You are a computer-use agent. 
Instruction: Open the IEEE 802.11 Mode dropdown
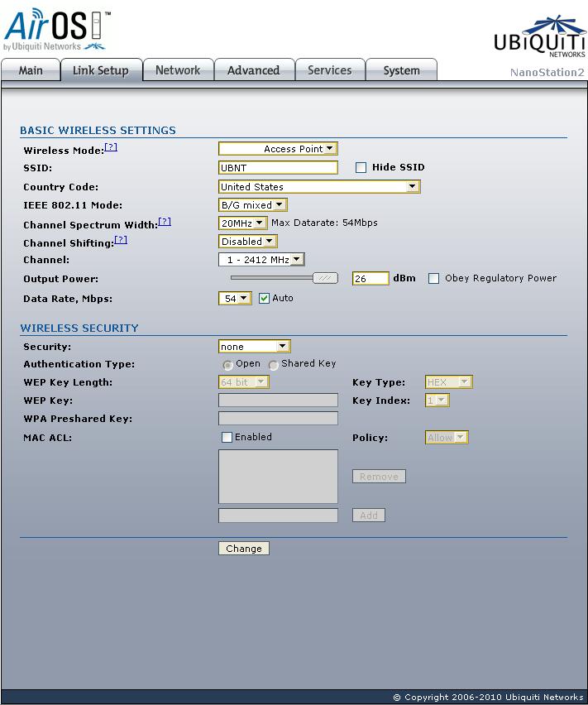pos(253,205)
